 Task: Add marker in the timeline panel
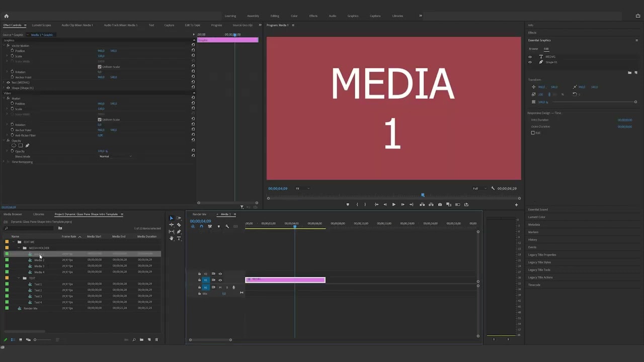tap(218, 226)
